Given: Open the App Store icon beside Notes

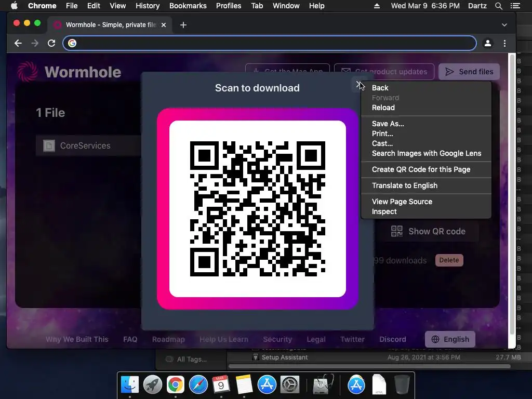Looking at the screenshot, I should (x=267, y=385).
